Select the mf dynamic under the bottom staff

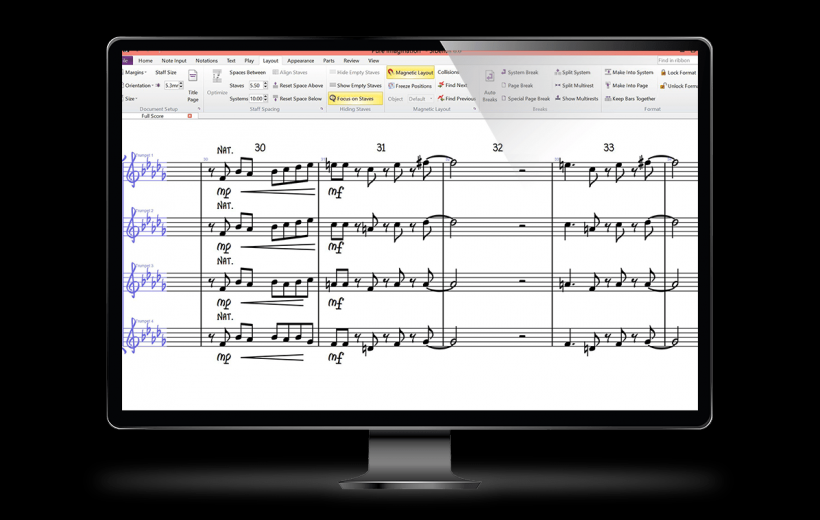(336, 358)
